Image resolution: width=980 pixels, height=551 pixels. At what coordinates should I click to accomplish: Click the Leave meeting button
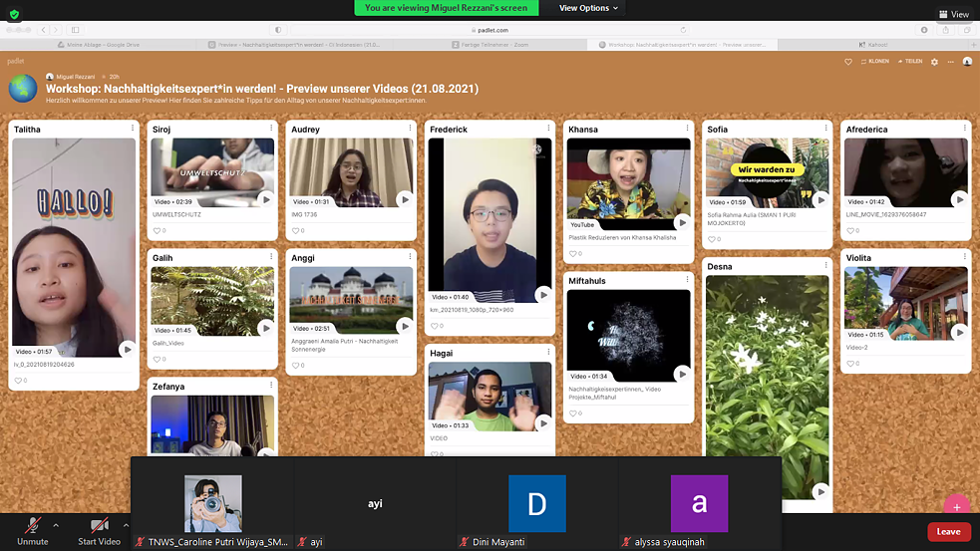[x=948, y=532]
